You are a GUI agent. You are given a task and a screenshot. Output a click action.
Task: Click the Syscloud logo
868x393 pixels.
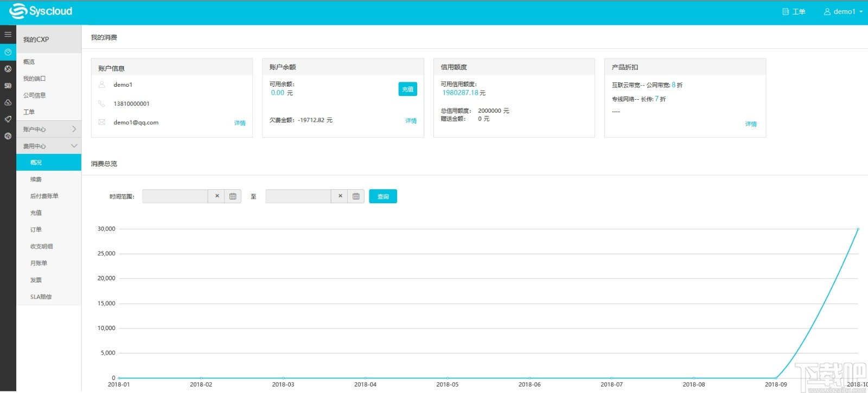(x=41, y=11)
